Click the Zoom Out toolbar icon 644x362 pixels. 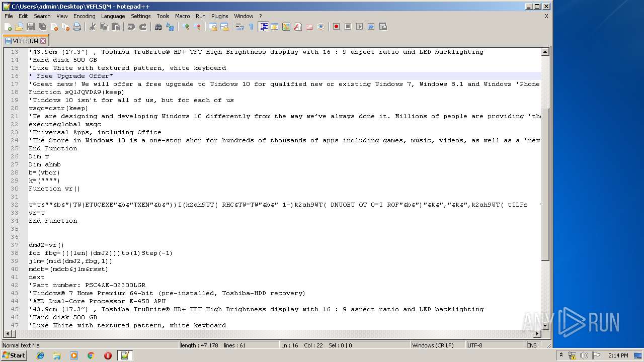coord(197,27)
